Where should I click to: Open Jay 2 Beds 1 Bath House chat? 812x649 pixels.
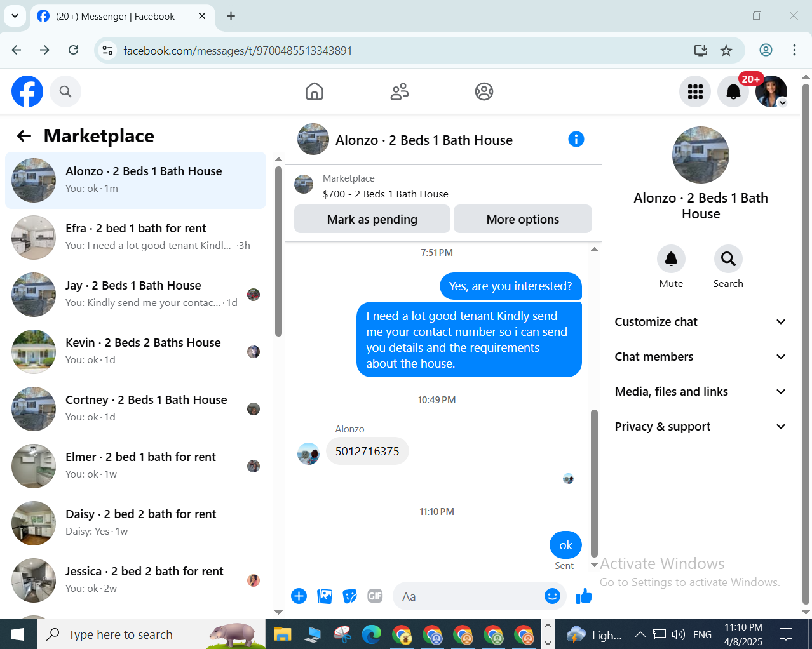coord(135,295)
